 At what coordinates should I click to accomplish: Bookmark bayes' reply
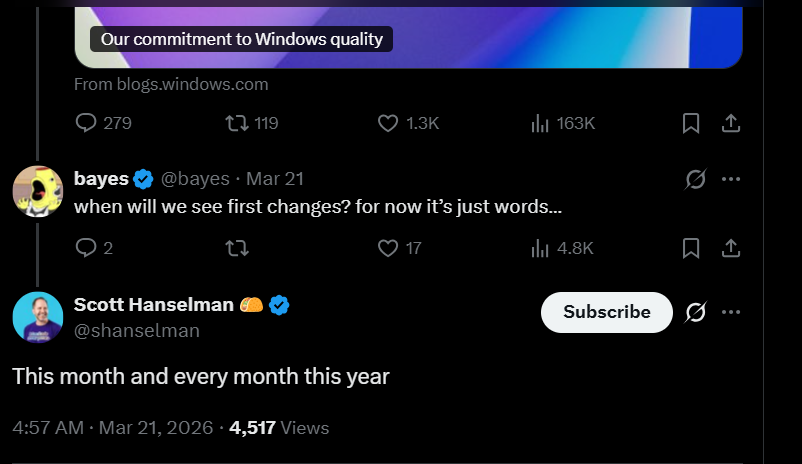tap(690, 248)
